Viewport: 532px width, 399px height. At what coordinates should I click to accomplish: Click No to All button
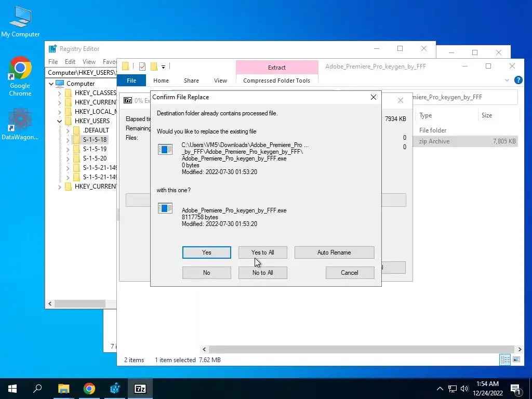point(262,273)
